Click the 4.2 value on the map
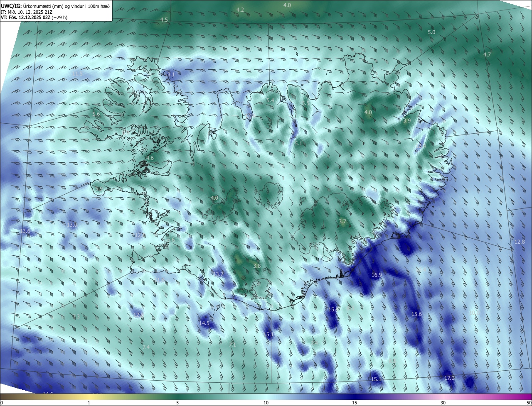Image resolution: width=532 pixels, height=406 pixels. pyautogui.click(x=240, y=10)
